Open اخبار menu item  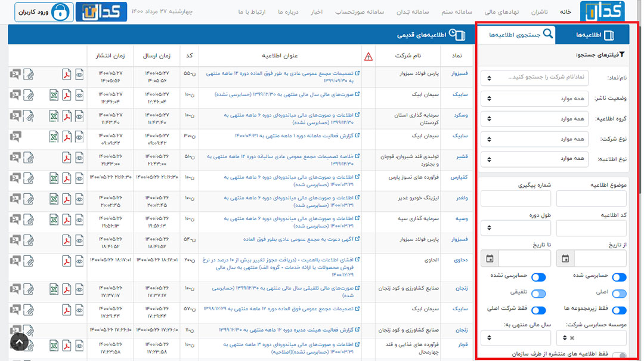[316, 12]
